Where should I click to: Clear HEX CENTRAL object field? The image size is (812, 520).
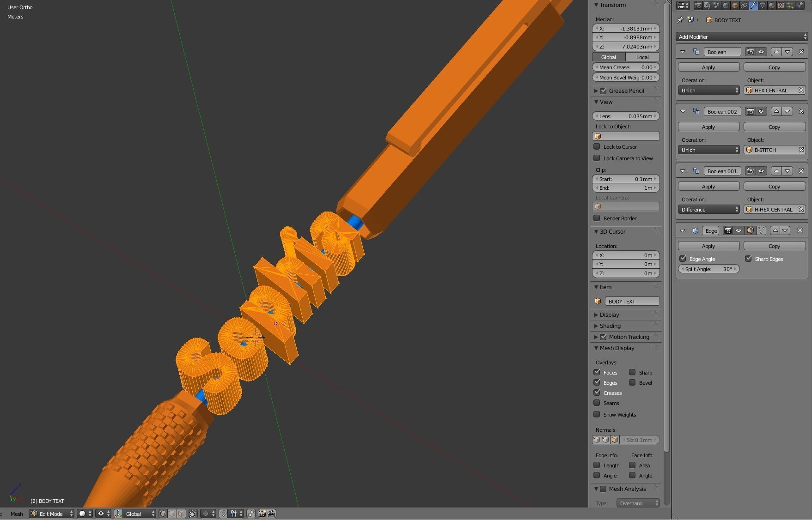pos(801,90)
